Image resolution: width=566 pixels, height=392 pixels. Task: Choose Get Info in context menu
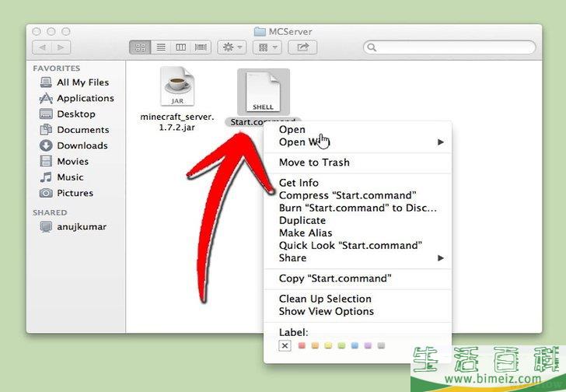coord(299,183)
